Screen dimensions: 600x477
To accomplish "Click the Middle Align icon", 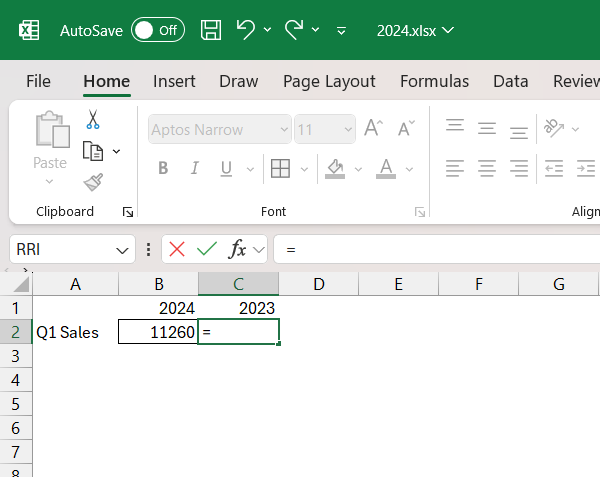I will pos(487,129).
